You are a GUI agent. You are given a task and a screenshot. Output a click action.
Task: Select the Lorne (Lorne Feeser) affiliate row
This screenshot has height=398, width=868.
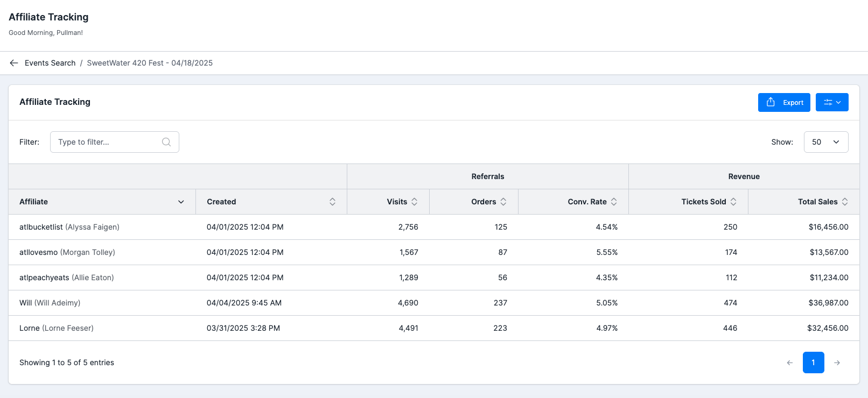[x=434, y=328]
